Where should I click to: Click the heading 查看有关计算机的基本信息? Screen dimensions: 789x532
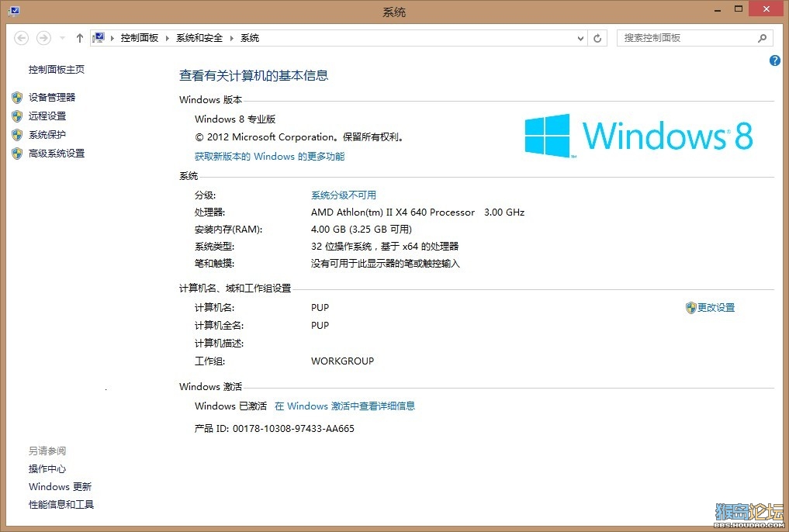point(254,75)
